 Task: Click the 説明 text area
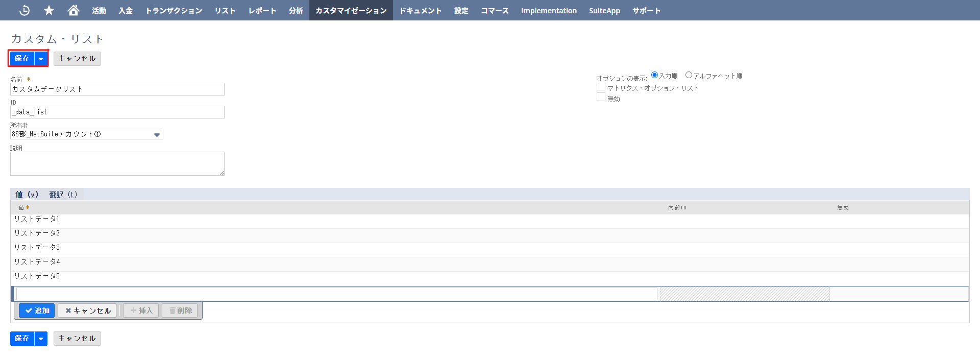[x=117, y=163]
